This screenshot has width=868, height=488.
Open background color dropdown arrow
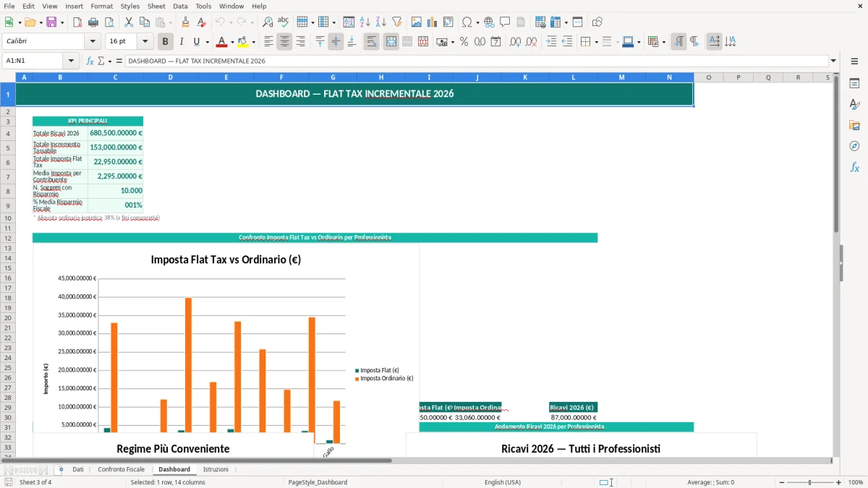pos(253,42)
